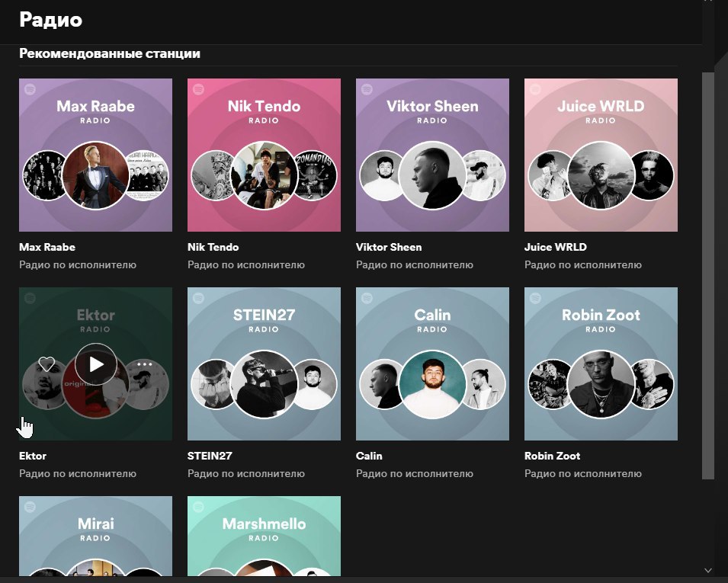Open more options on Ektor radio card
The width and height of the screenshot is (728, 583).
[144, 364]
